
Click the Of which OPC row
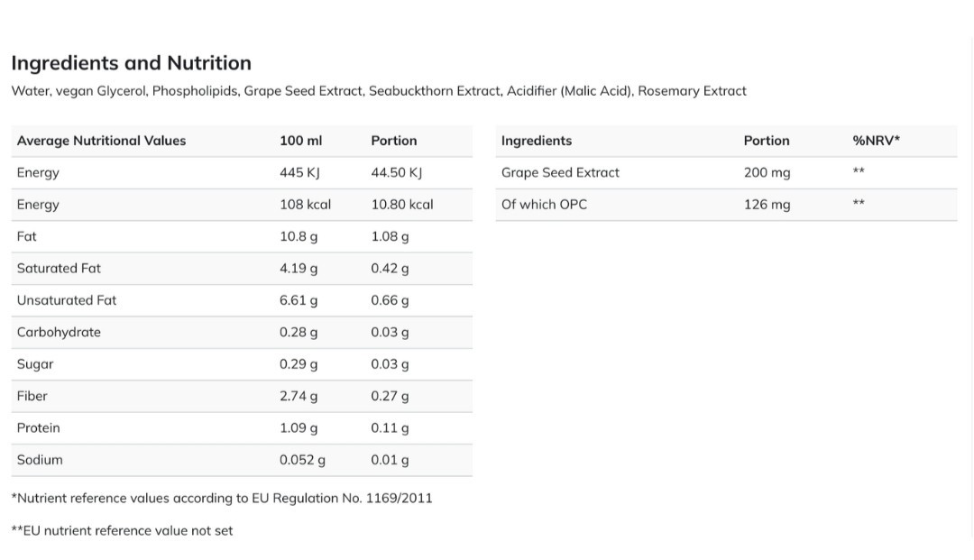(x=726, y=205)
